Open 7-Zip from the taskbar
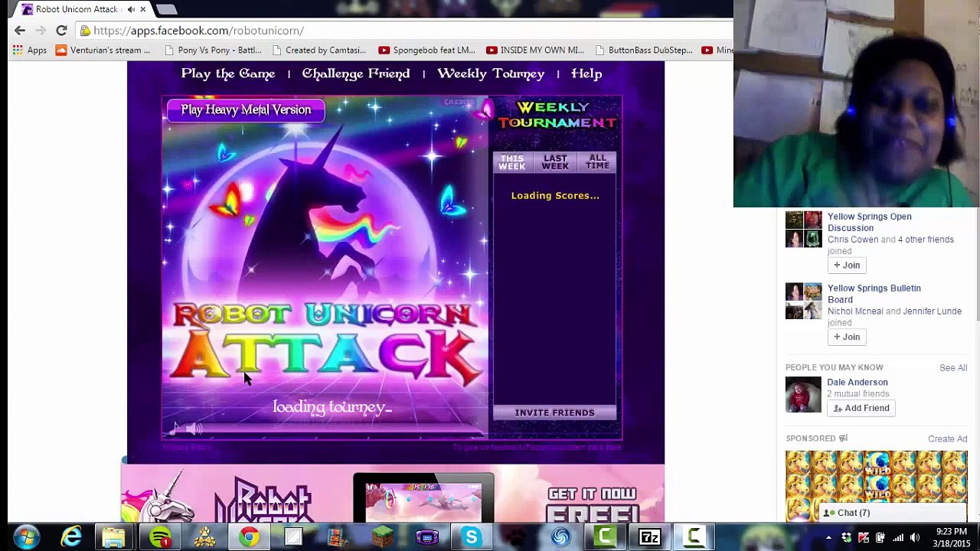This screenshot has height=551, width=980. (649, 537)
